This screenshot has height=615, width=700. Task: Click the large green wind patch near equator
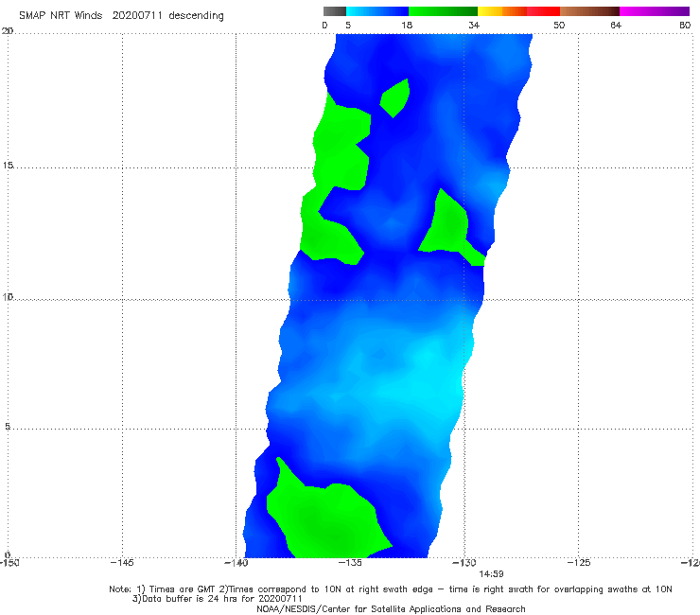tap(330, 520)
